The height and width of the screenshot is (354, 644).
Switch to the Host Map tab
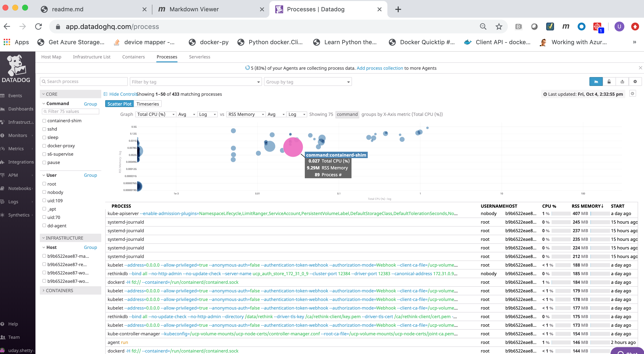coord(51,57)
